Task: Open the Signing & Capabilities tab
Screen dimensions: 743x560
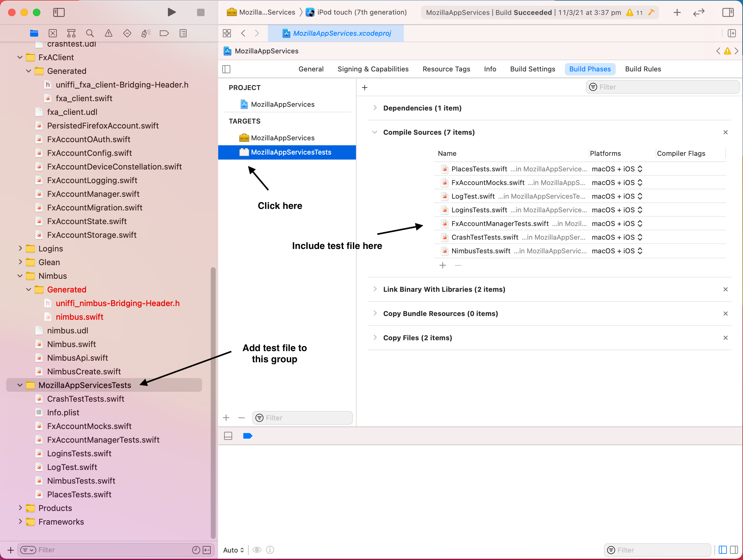Action: (x=373, y=69)
